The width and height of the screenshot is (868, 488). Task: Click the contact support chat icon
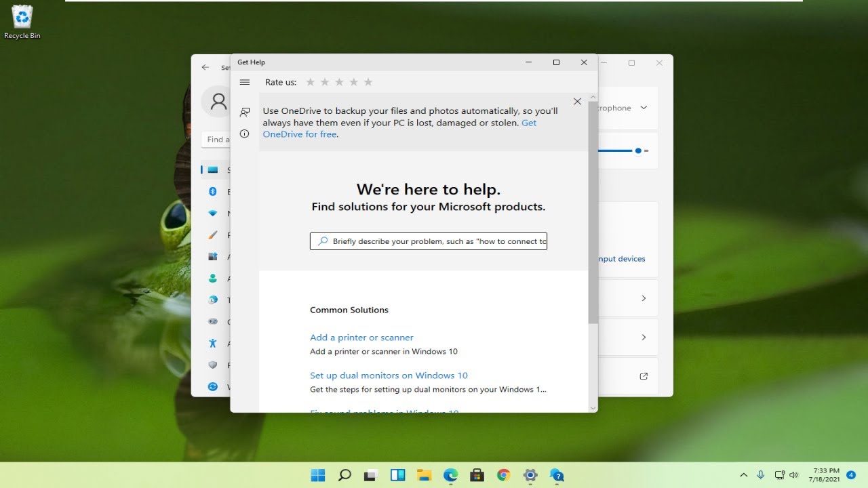[245, 112]
